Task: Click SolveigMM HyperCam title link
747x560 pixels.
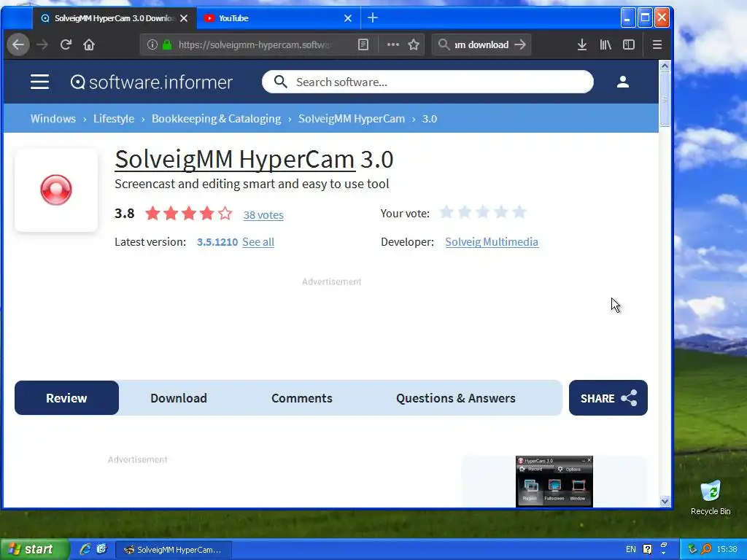Action: [235, 159]
